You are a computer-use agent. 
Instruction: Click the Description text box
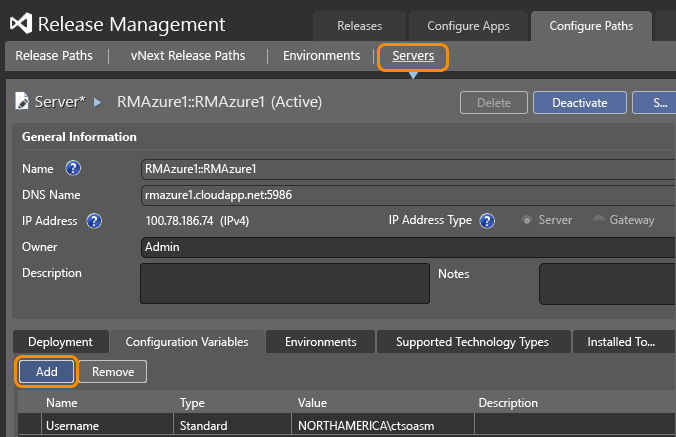[285, 284]
